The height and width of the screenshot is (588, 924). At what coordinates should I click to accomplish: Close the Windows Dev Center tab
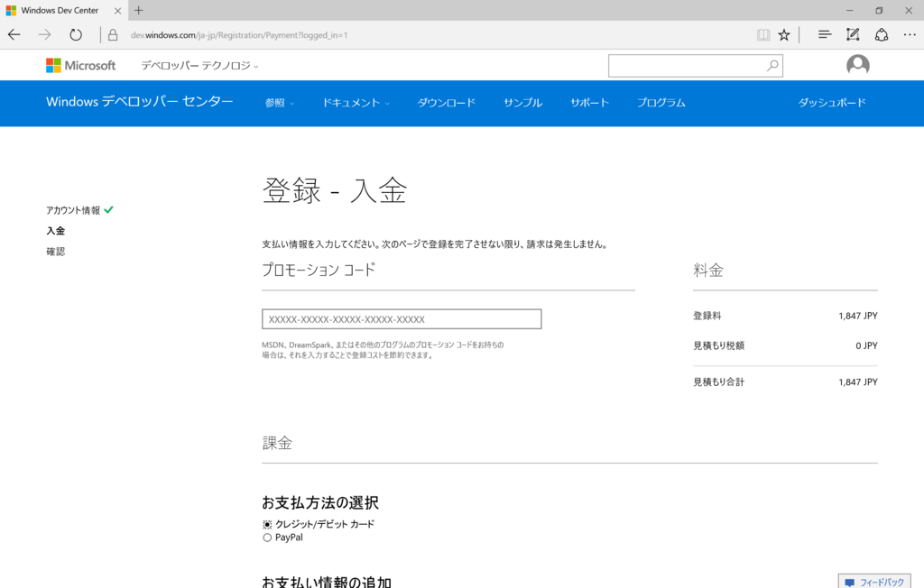tap(118, 11)
